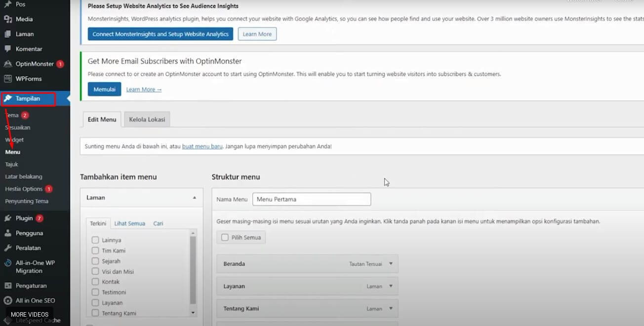Open the Menu submenu item
644x326 pixels.
coord(13,152)
